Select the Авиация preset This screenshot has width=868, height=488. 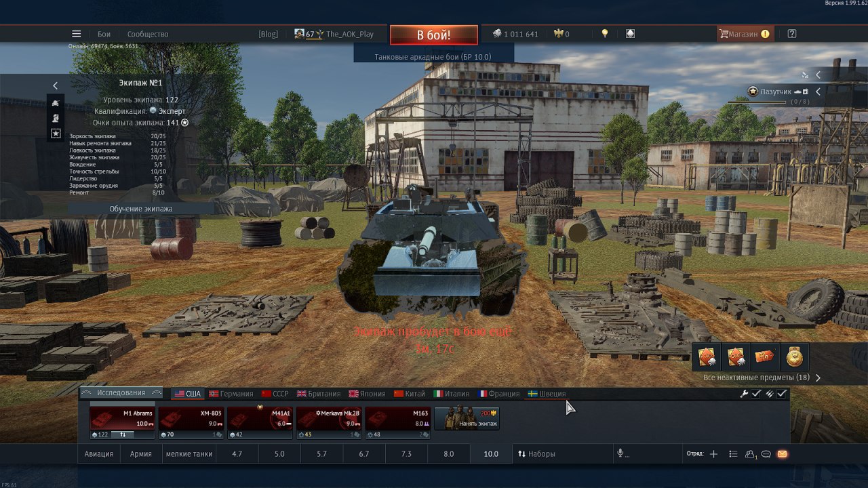pyautogui.click(x=99, y=454)
